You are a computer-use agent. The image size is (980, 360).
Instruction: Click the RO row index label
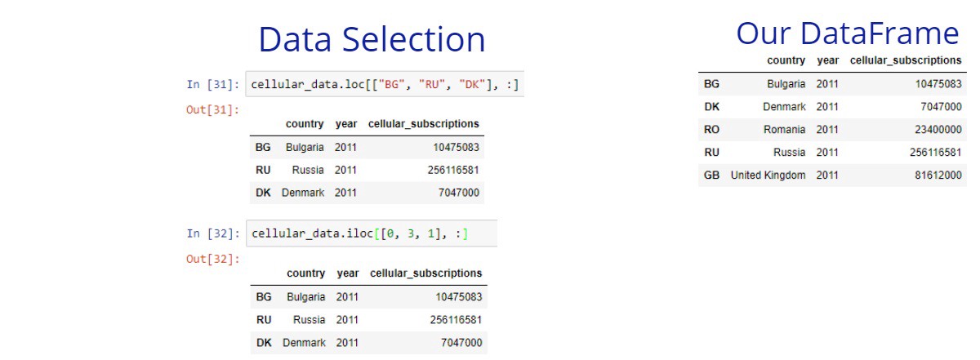711,129
